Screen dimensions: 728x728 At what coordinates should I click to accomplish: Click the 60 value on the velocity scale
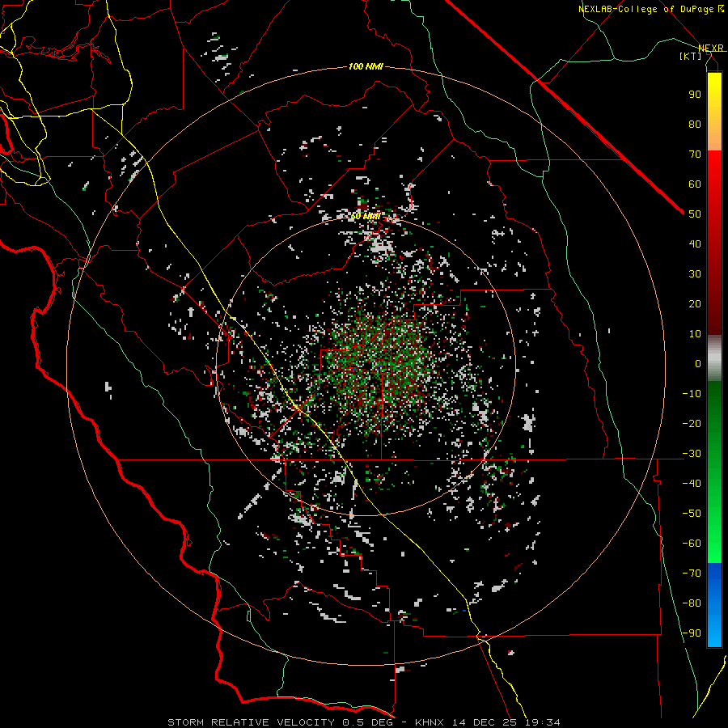pyautogui.click(x=695, y=184)
